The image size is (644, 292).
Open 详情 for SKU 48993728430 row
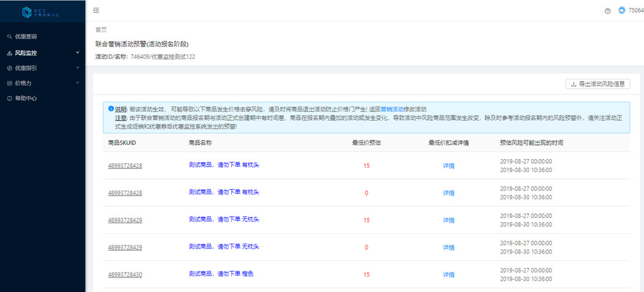448,275
